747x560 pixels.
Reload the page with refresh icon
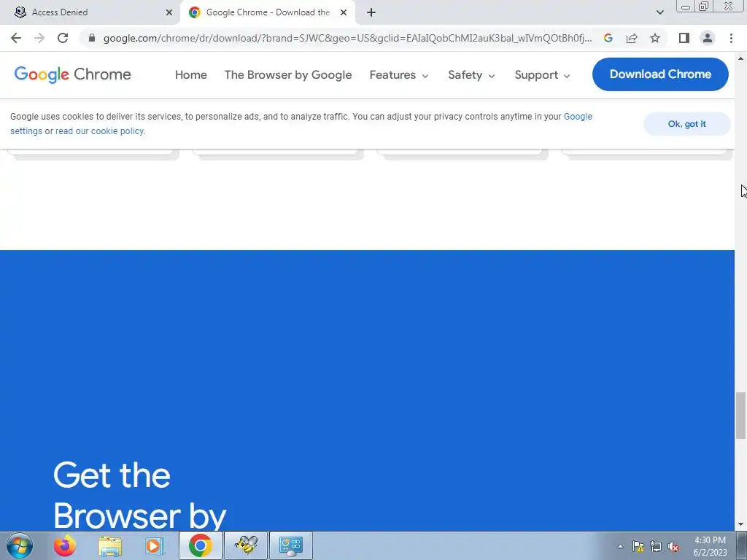click(x=63, y=38)
